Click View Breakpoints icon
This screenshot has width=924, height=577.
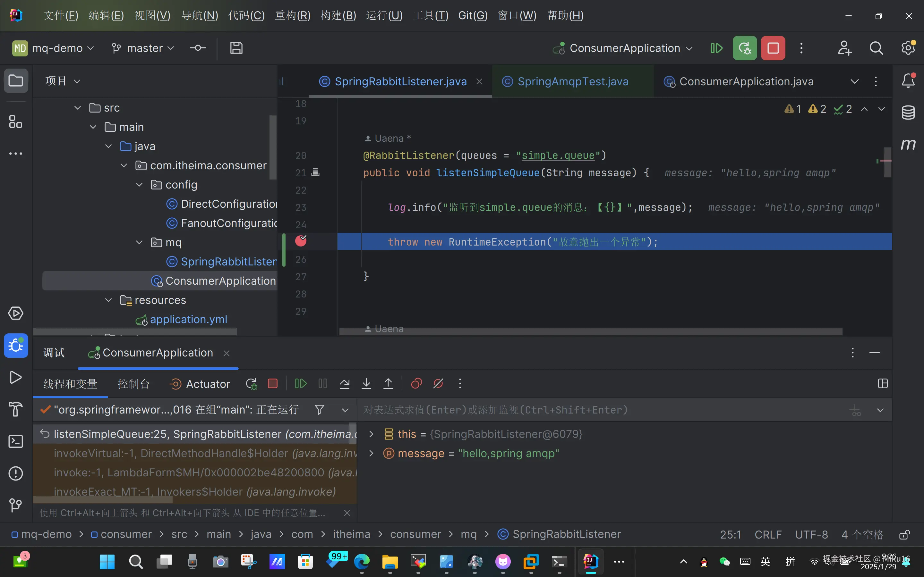point(416,383)
